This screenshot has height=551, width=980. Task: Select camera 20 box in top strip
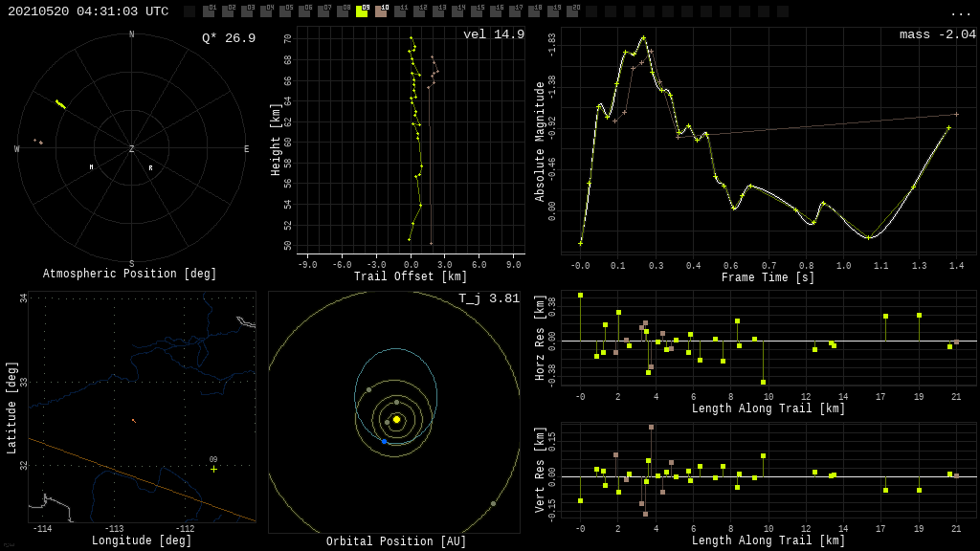(572, 11)
